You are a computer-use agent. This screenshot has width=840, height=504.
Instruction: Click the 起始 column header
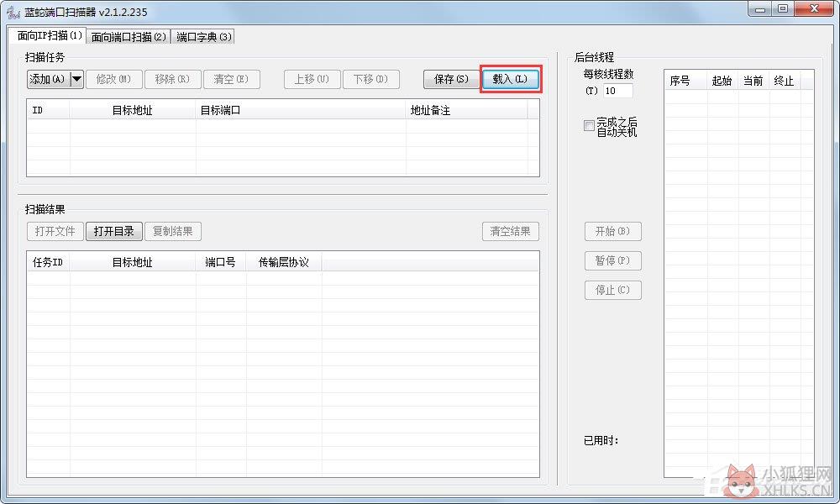(722, 81)
